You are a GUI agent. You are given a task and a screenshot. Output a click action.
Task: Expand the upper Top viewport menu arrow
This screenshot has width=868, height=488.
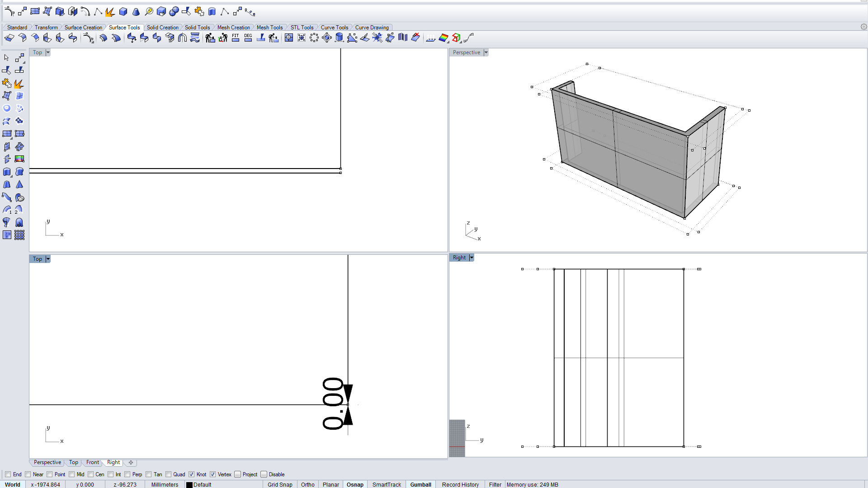[48, 52]
